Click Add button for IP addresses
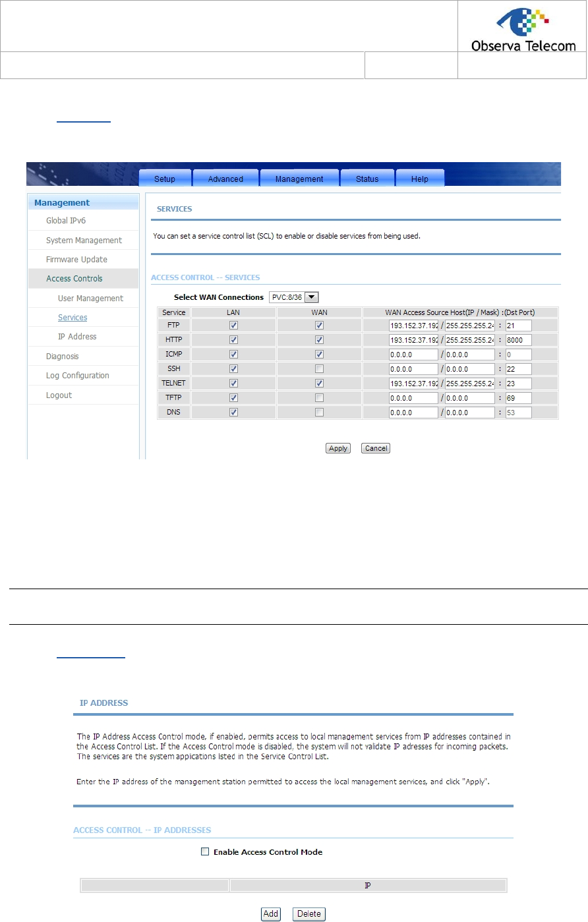This screenshot has height=922, width=588. click(x=271, y=914)
